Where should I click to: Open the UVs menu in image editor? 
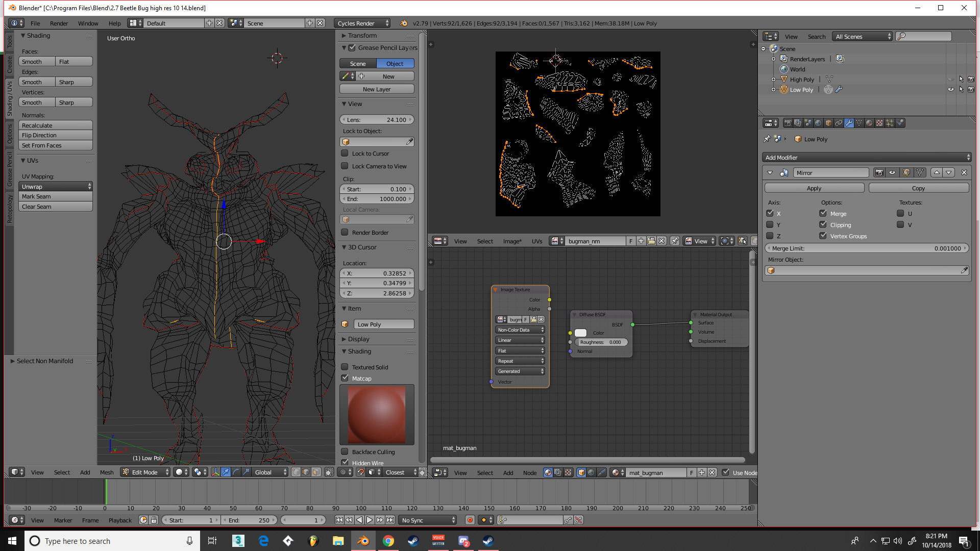[x=537, y=241]
